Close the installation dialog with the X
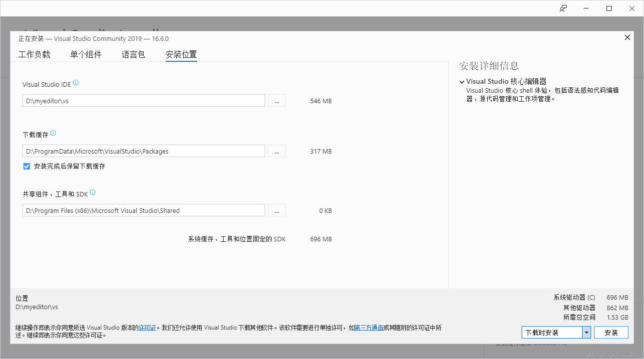The height and width of the screenshot is (359, 644). (x=628, y=37)
